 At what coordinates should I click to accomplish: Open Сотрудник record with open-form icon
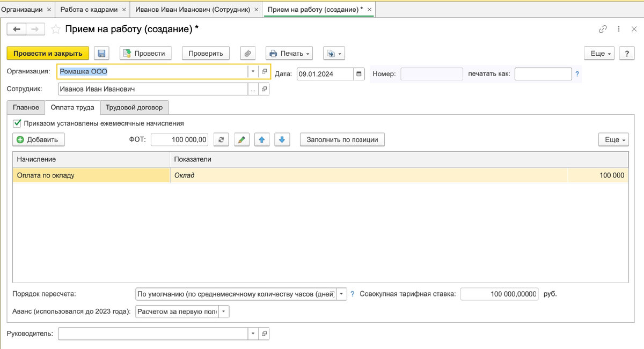[x=265, y=89]
